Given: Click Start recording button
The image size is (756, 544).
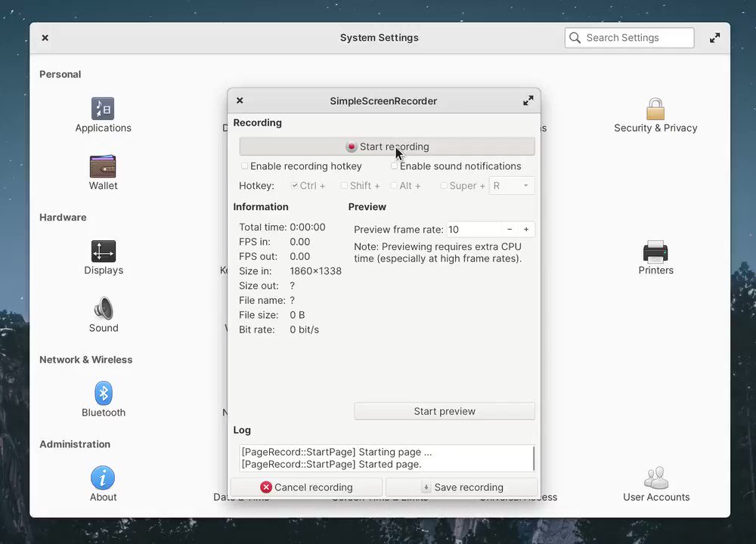Looking at the screenshot, I should point(387,147).
